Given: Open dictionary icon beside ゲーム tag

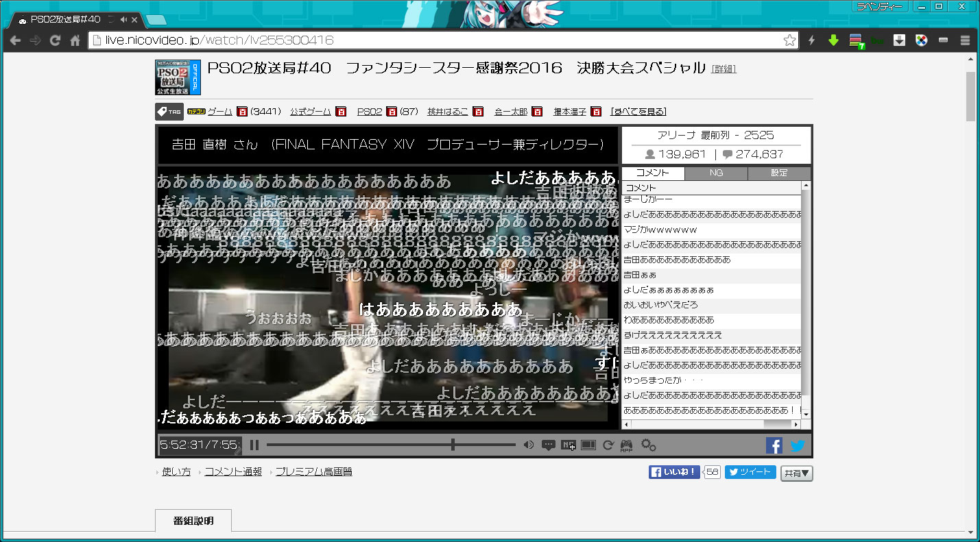Looking at the screenshot, I should pos(241,112).
